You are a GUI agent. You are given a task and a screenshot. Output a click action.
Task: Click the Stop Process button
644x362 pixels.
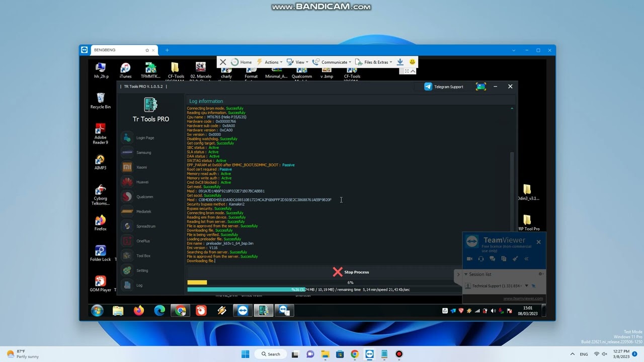(x=351, y=272)
